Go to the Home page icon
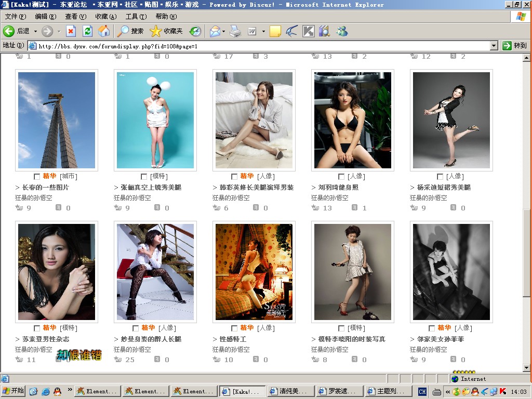Screen dimensions: 532x399 pos(104,31)
